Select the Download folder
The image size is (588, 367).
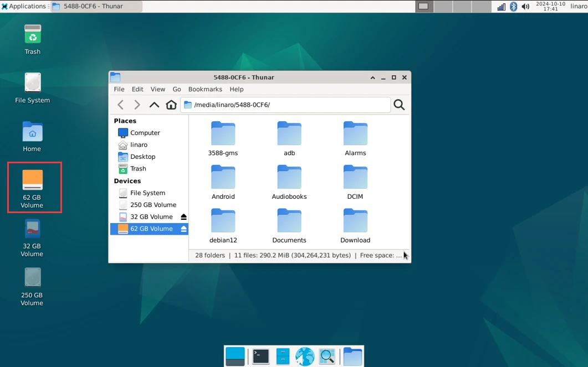tap(355, 226)
